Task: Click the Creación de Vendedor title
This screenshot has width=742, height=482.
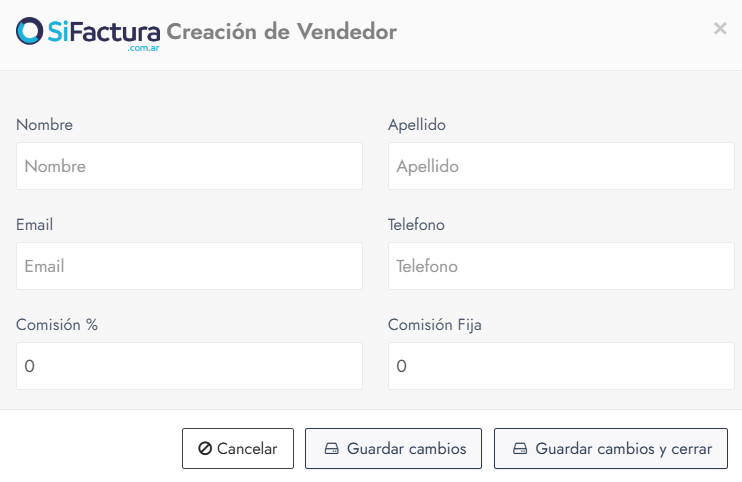Action: click(x=281, y=32)
